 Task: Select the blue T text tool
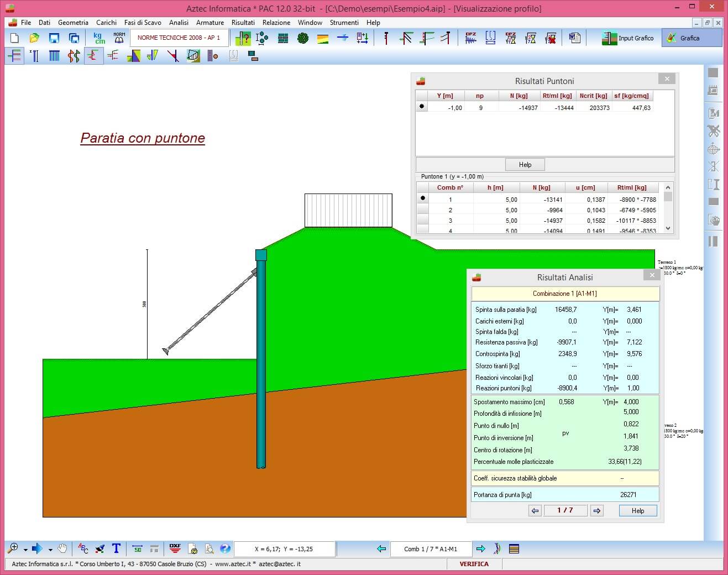click(x=116, y=548)
